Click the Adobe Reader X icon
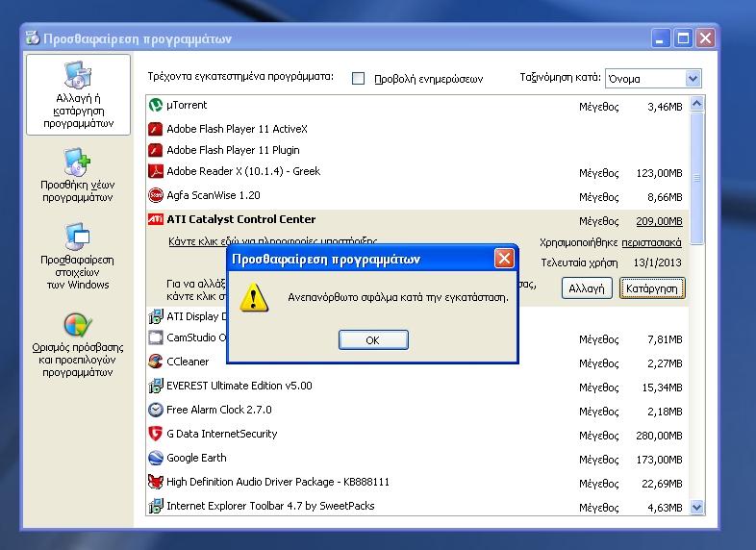 (155, 171)
